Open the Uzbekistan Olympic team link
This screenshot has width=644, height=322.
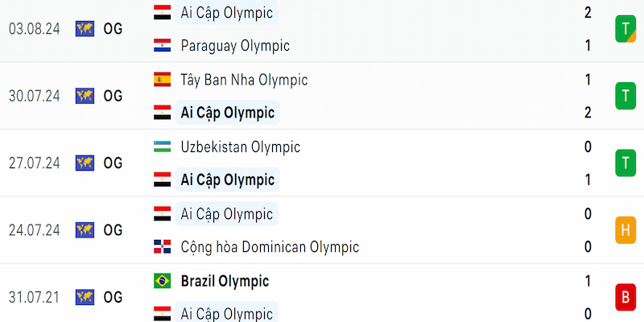tap(240, 147)
